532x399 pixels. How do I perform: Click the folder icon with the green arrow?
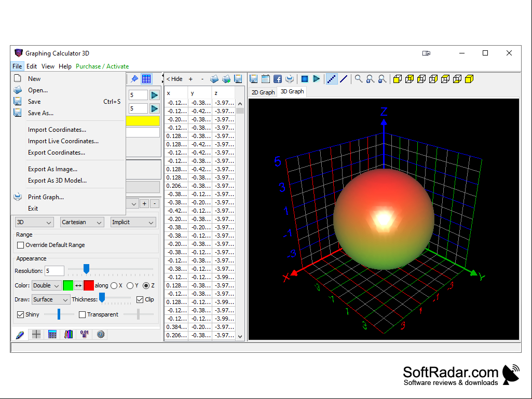(x=226, y=79)
